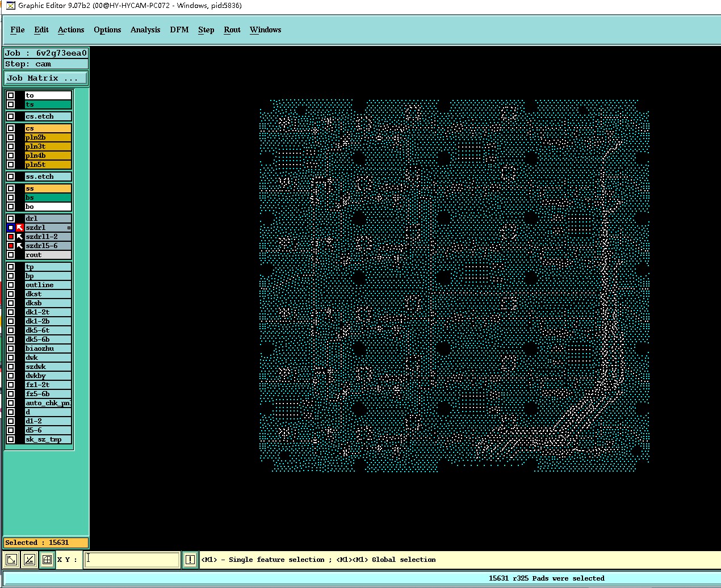Click the red arrow work-layer icon on szdrl
Viewport: 721px width, 588px height.
click(20, 228)
